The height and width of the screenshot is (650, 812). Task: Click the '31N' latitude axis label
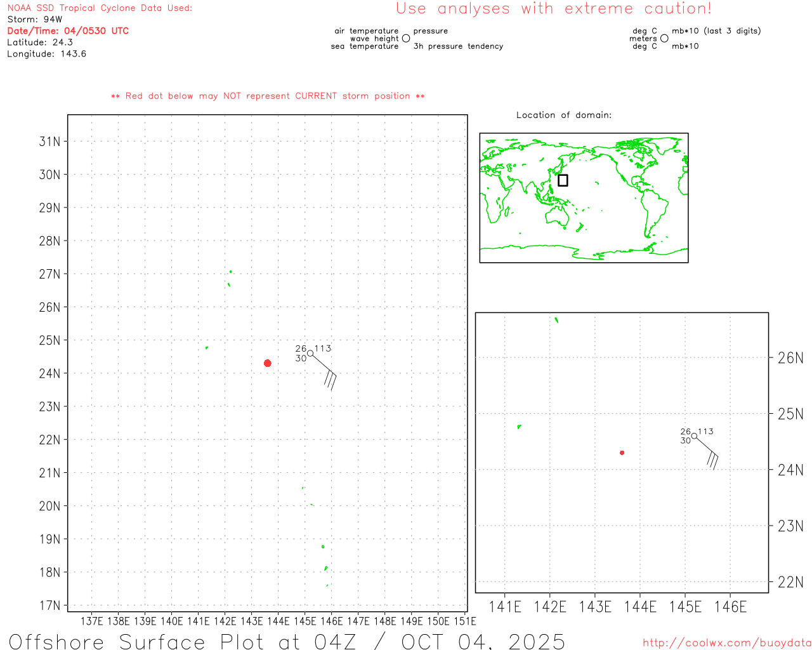[50, 142]
